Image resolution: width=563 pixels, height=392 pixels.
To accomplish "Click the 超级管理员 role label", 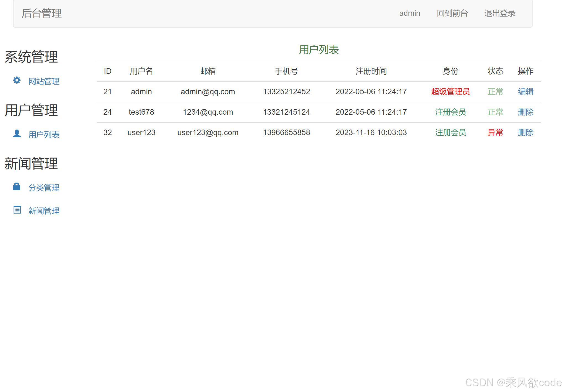I will pos(450,92).
